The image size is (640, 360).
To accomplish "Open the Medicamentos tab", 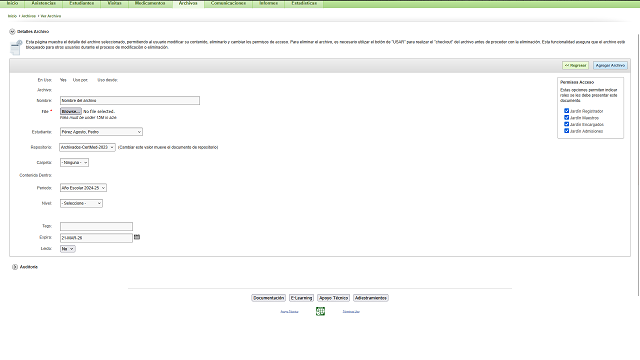I will point(150,3).
